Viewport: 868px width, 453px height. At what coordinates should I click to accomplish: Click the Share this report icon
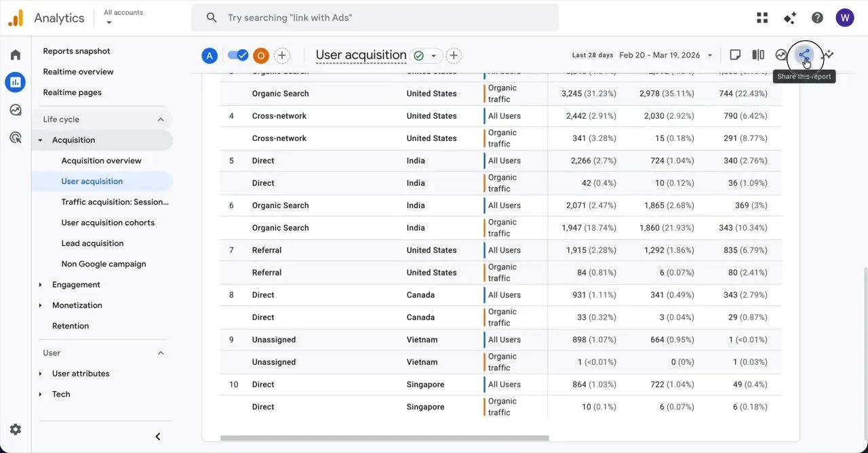click(804, 55)
